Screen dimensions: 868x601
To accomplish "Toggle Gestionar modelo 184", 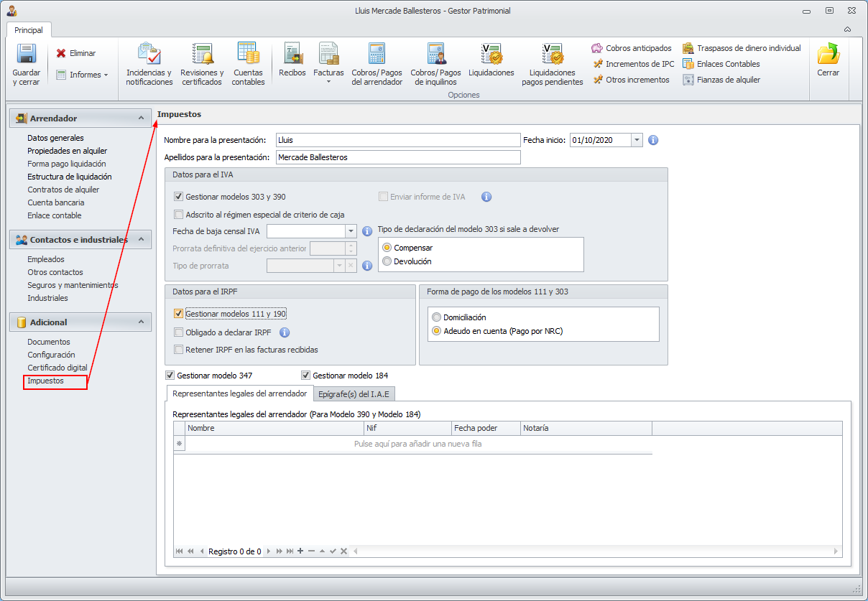I will [x=306, y=375].
